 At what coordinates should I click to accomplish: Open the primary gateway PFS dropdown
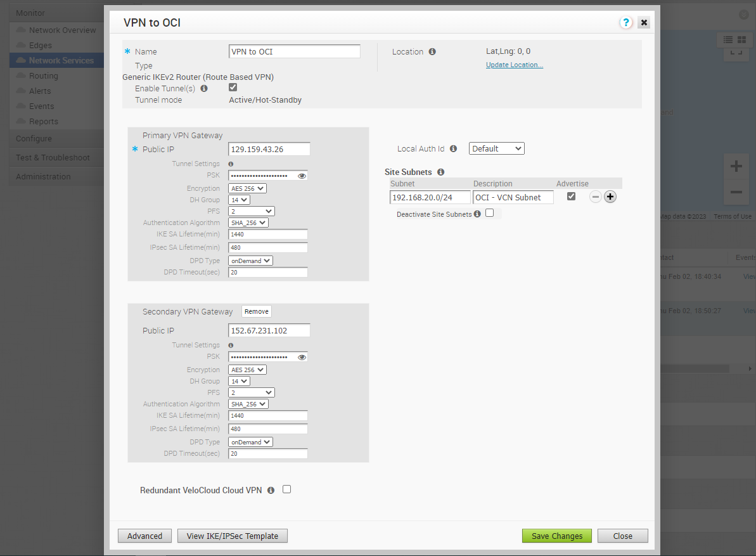252,211
